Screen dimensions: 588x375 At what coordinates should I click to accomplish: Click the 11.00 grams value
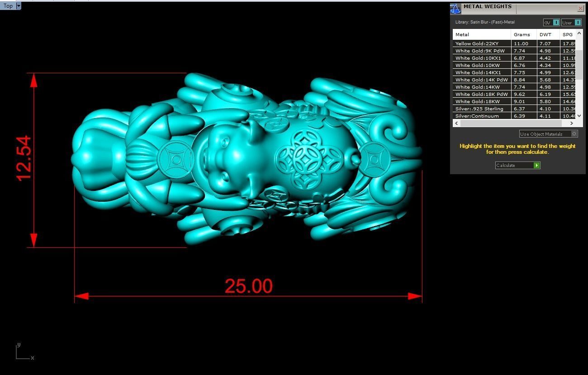(521, 43)
